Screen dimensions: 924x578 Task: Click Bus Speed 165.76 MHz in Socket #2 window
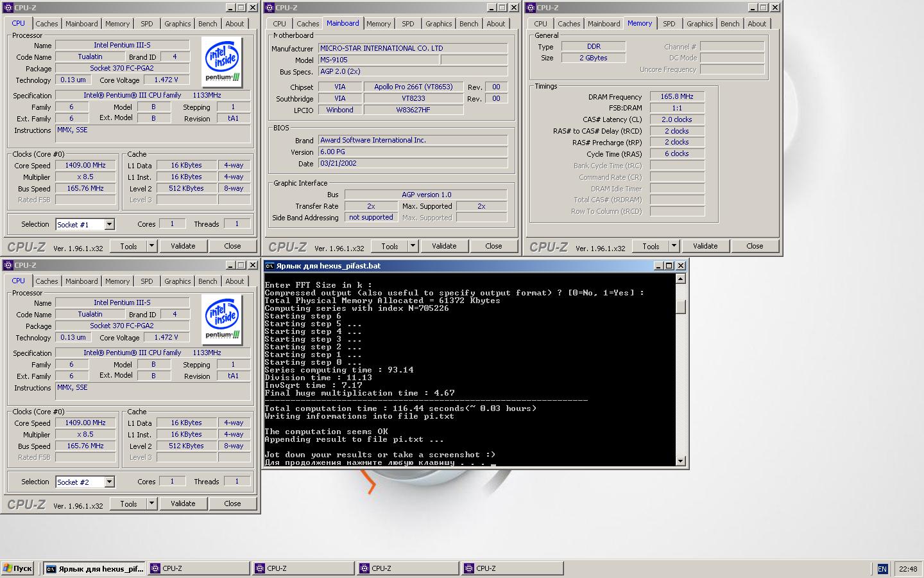click(x=85, y=446)
